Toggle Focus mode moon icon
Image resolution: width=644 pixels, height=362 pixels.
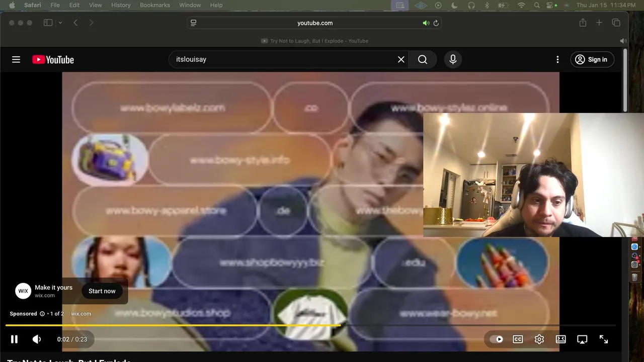pos(455,5)
